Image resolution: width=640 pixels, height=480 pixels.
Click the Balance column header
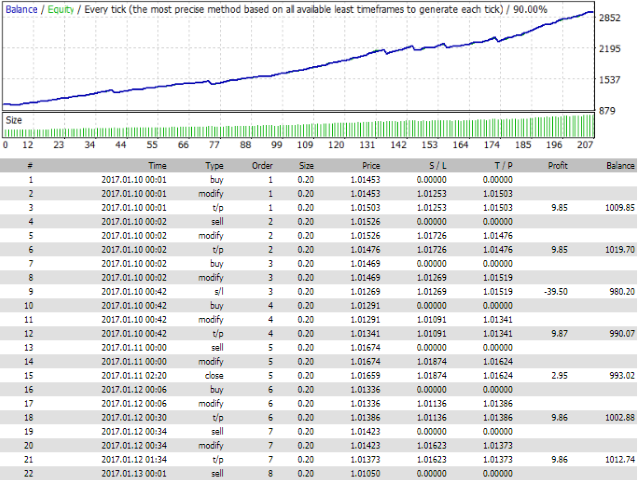pos(619,166)
